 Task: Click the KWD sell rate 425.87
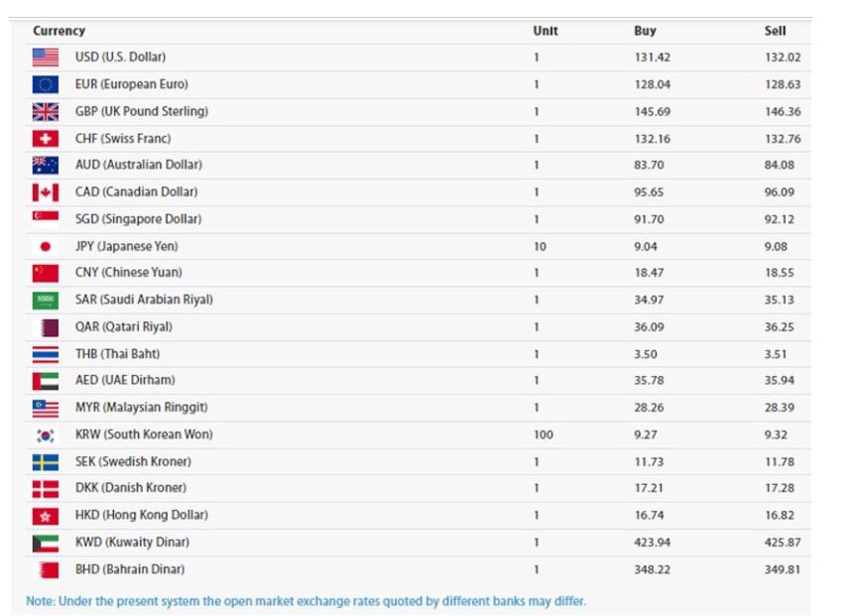point(782,543)
